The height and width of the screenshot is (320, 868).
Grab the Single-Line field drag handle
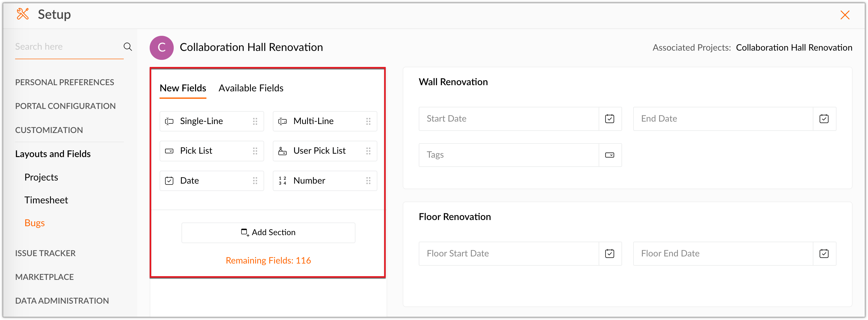(255, 121)
